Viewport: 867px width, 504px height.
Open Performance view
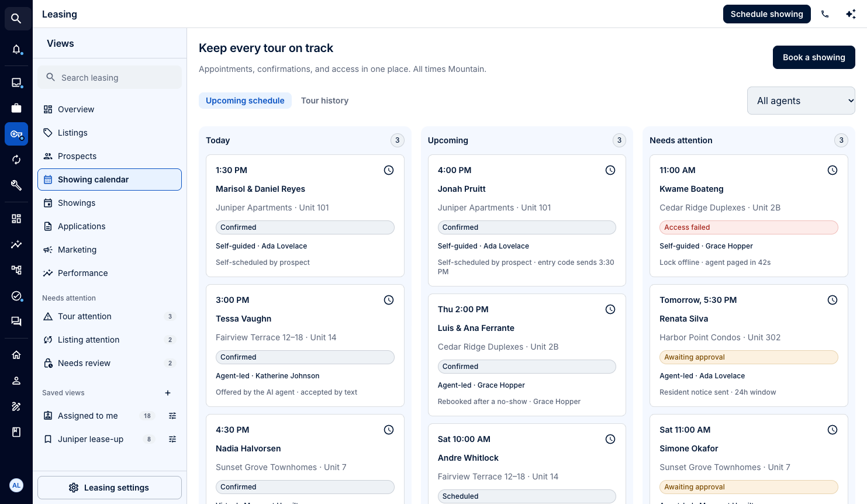(109, 273)
